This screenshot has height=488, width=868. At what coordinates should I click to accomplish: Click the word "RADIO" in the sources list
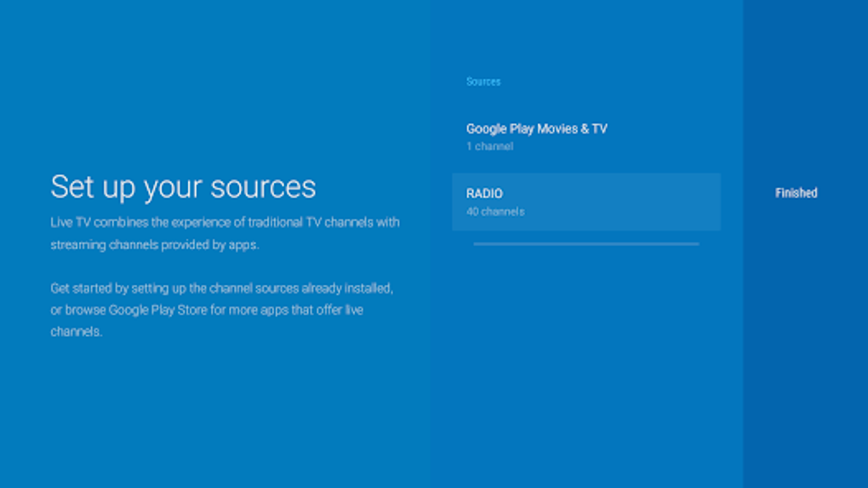click(x=484, y=194)
